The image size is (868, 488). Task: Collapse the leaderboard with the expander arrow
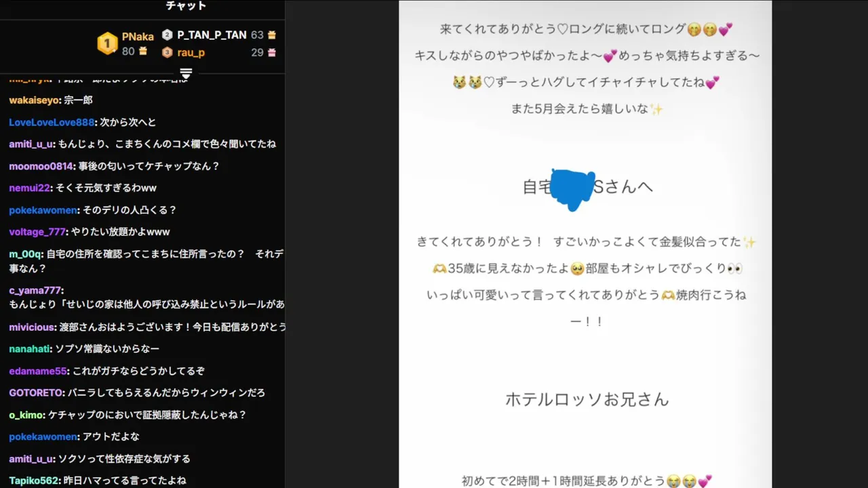[x=186, y=73]
